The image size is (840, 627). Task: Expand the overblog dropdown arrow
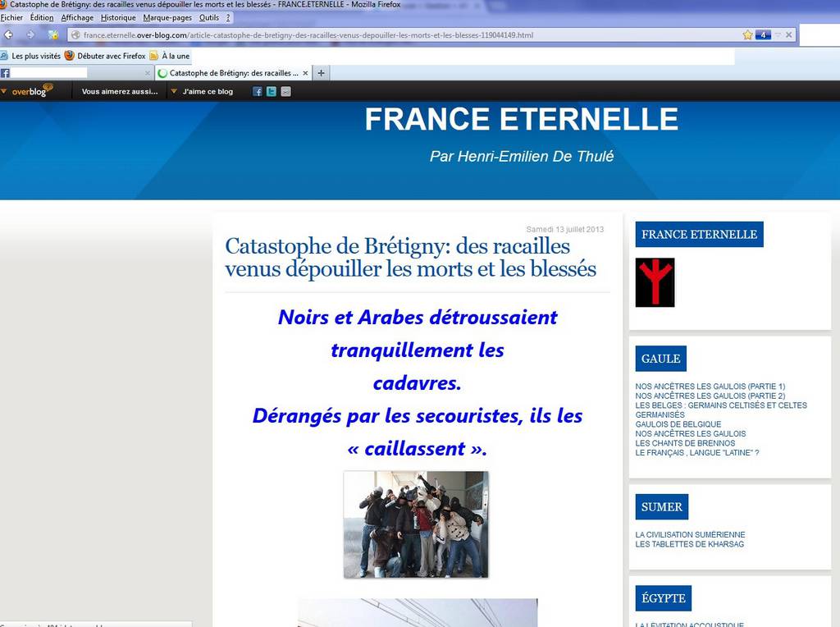(4, 91)
